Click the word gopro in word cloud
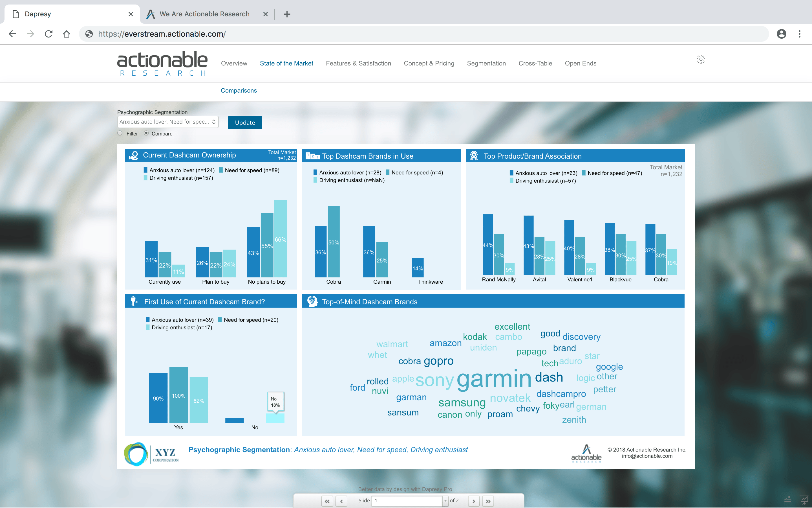 click(x=438, y=361)
